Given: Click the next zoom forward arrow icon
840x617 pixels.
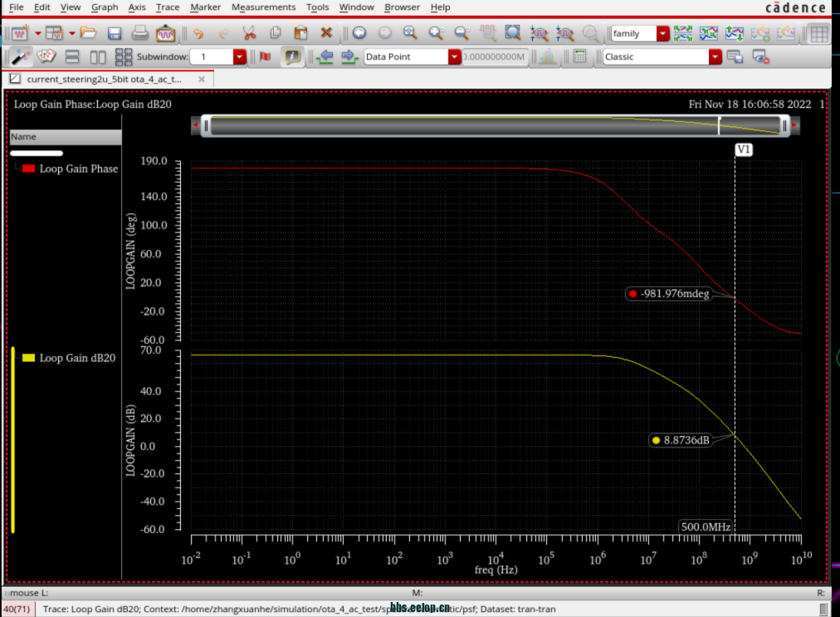Looking at the screenshot, I should [x=384, y=33].
